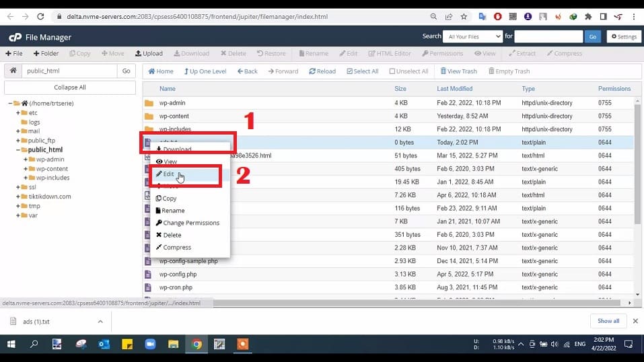Create a new file with +File
The image size is (644, 362).
(14, 53)
